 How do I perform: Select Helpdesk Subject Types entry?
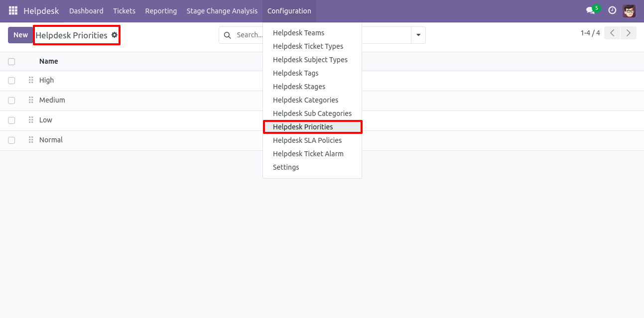click(312, 60)
